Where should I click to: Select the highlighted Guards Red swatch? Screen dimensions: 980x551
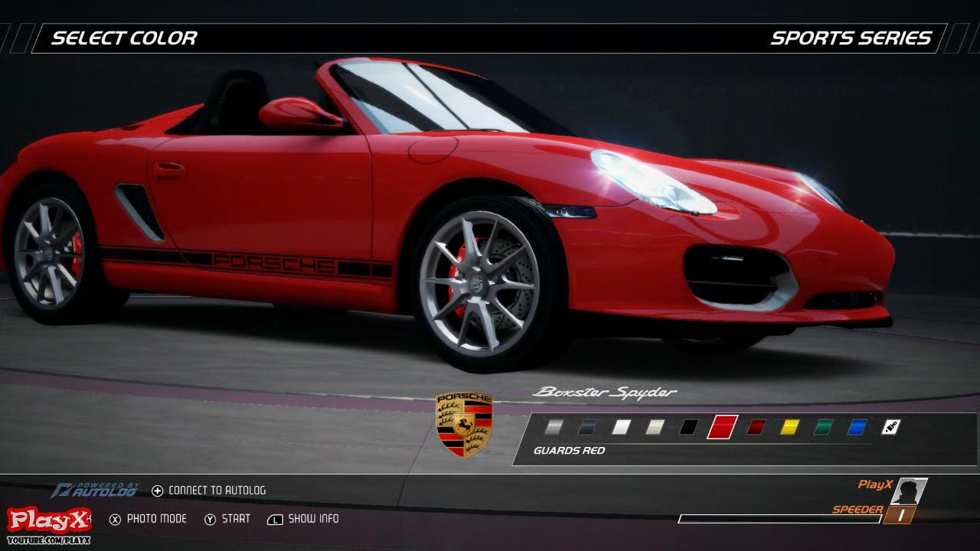[722, 427]
